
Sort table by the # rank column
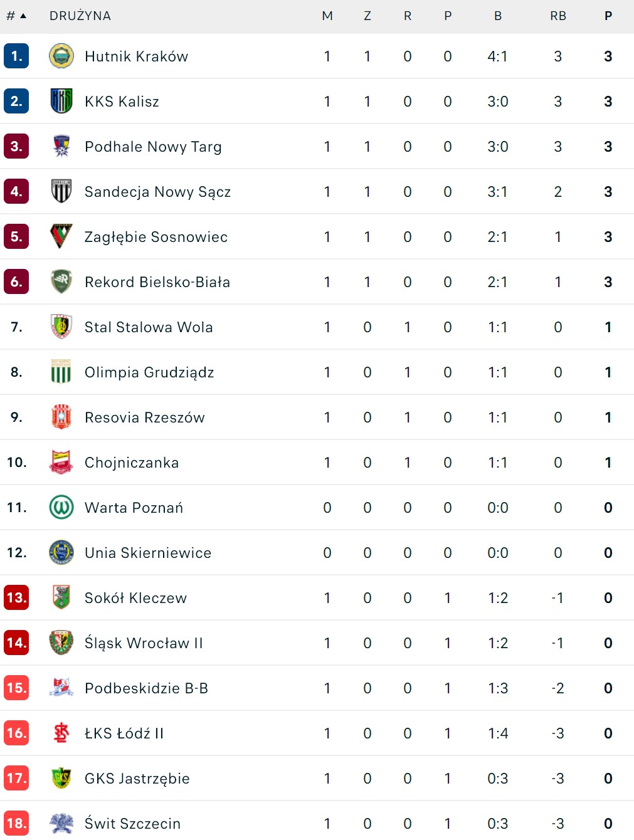click(16, 16)
